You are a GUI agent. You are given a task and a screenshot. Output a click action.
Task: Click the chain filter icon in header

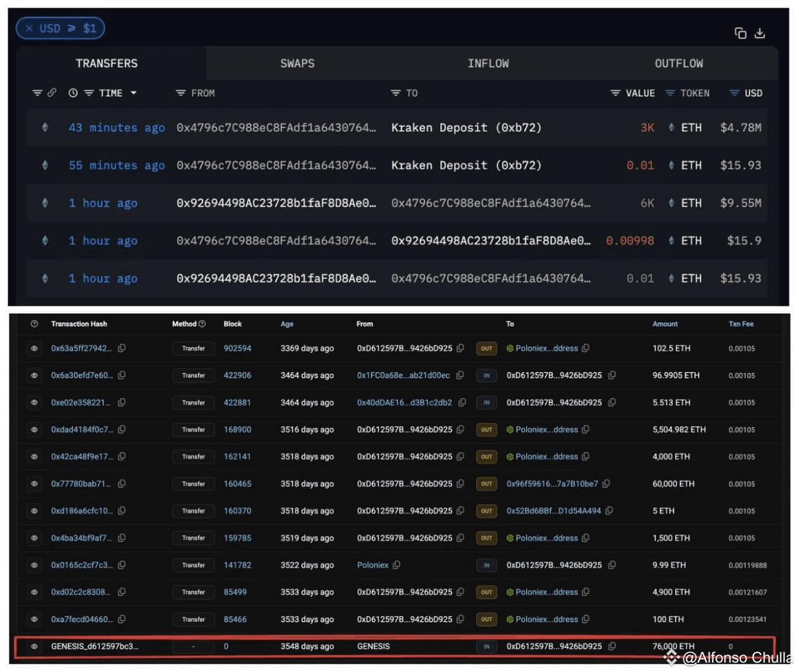tap(37, 93)
